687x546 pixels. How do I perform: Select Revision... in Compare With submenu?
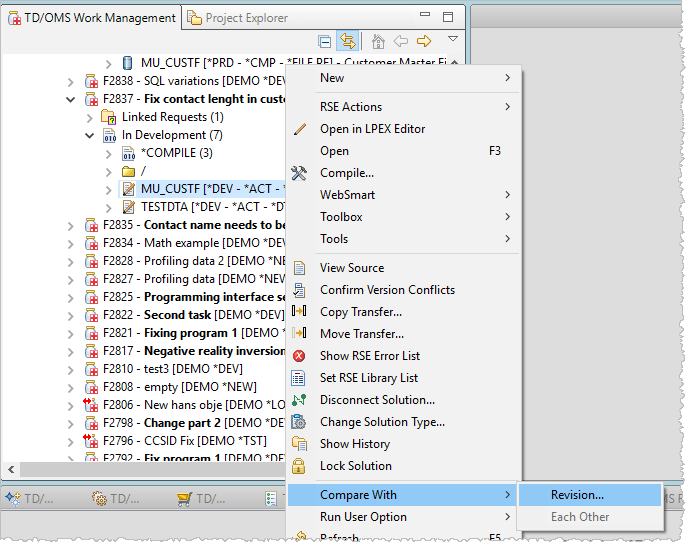coord(577,495)
